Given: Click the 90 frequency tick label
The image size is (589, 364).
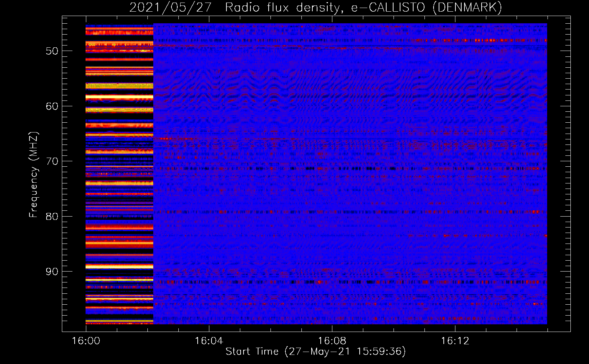Looking at the screenshot, I should point(52,272).
